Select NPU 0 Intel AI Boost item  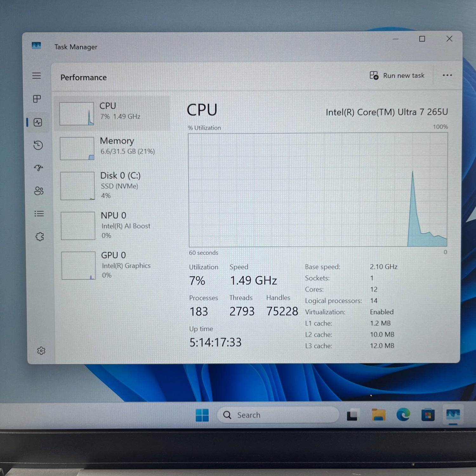(113, 226)
